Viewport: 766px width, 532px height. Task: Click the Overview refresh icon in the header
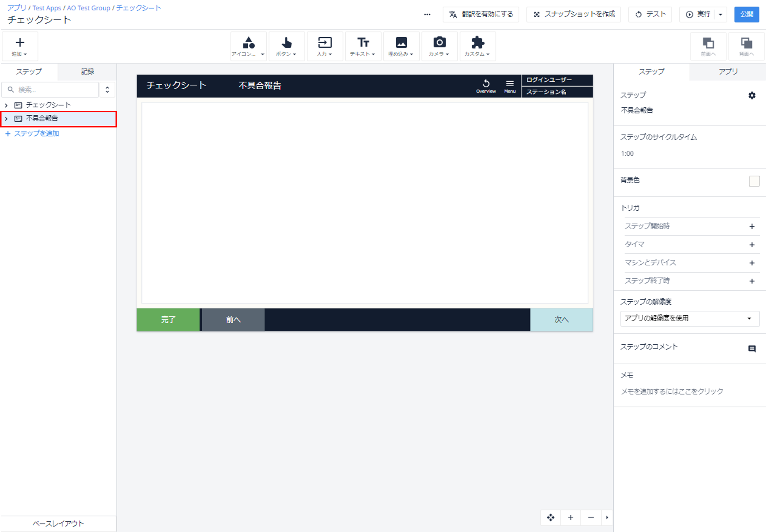tap(486, 83)
